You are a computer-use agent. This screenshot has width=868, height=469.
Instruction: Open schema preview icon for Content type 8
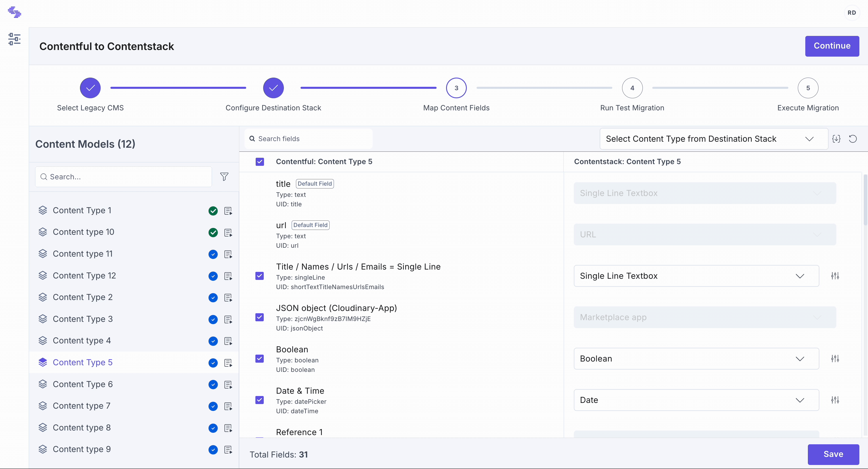[x=228, y=428]
